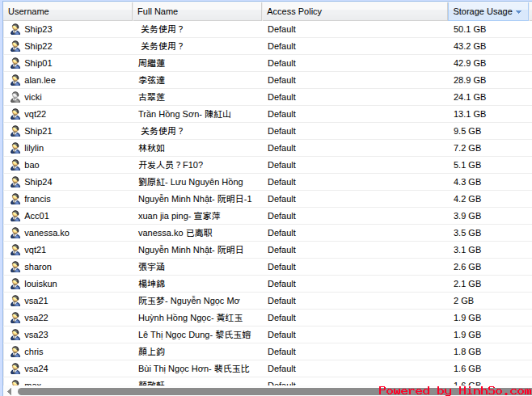Click the user icon for Acc01
The height and width of the screenshot is (396, 532).
15,216
